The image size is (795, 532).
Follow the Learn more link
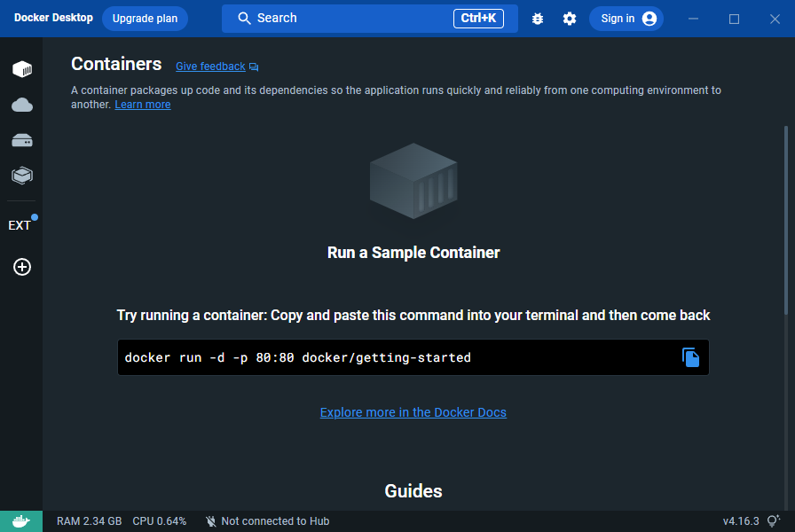pos(143,105)
